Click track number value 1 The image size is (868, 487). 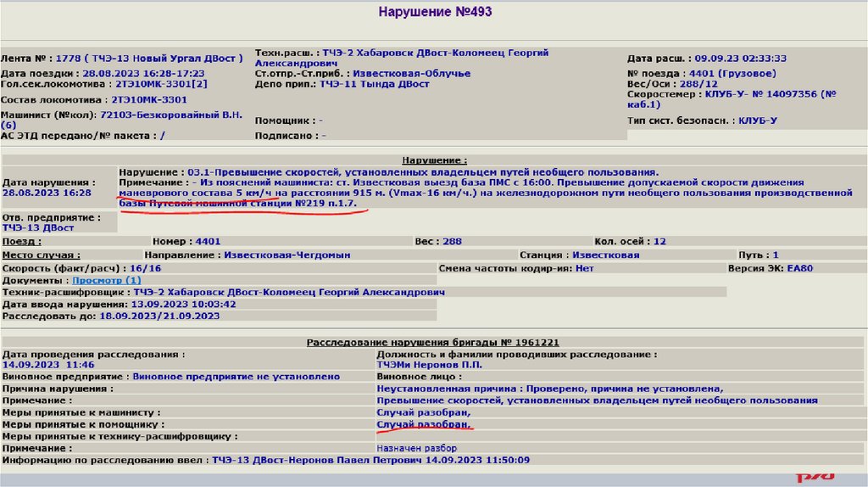click(776, 255)
